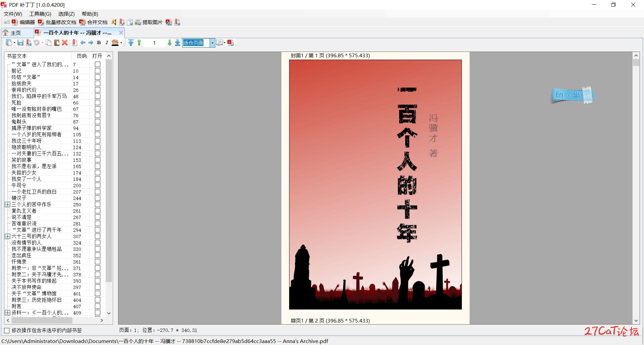
Task: Open 批量修改文档 batch modify tool
Action: 57,22
